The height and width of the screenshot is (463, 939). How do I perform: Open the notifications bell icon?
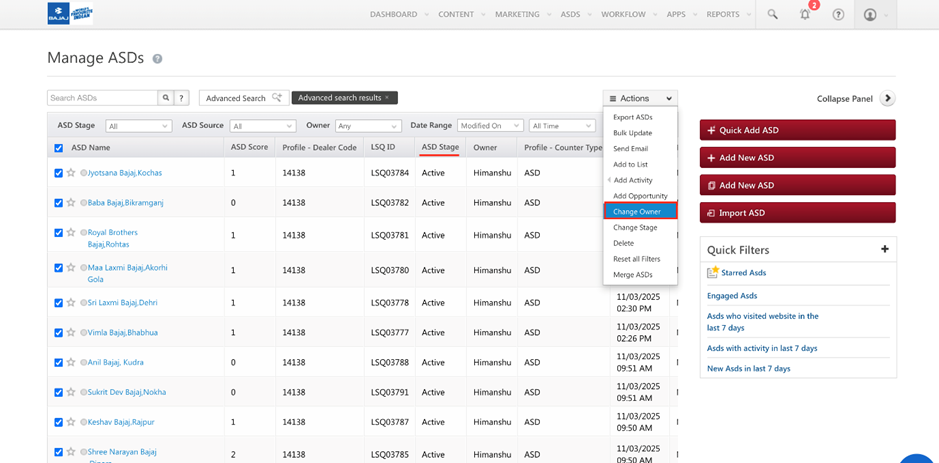click(x=805, y=14)
